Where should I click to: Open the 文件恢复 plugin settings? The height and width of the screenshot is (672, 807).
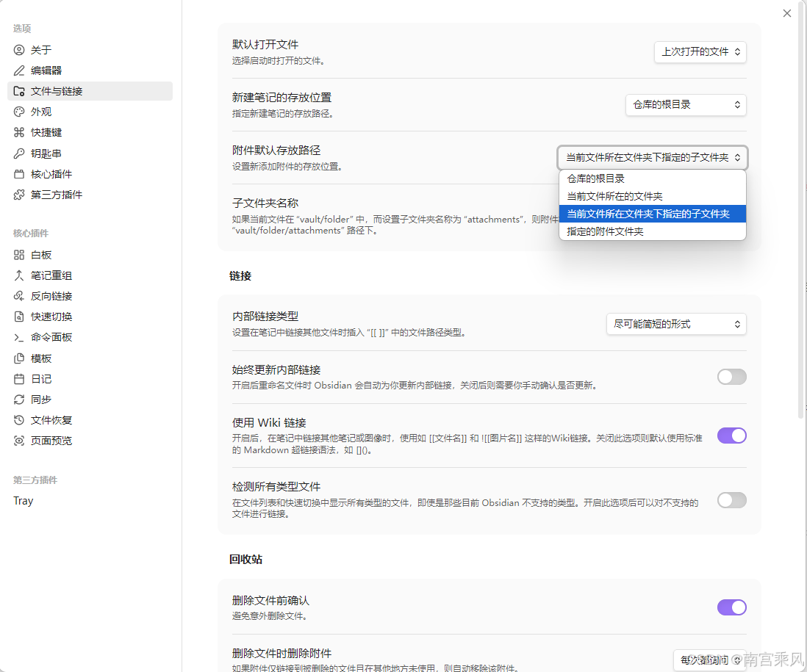point(90,420)
